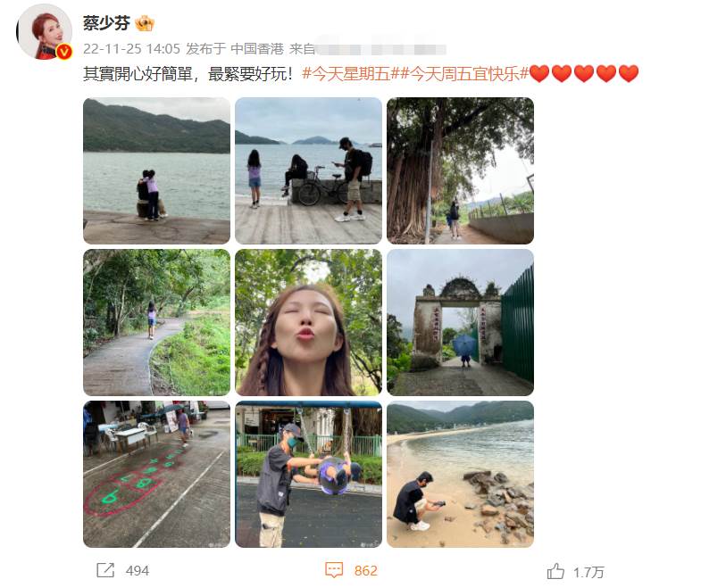Click the 蔡少芬 username link
Screen dimensions: 701x588
pos(106,23)
